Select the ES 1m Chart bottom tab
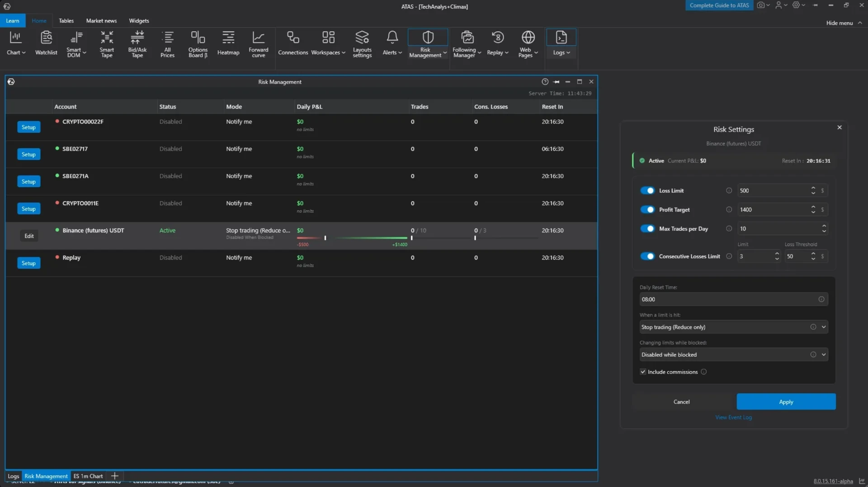Image resolution: width=868 pixels, height=487 pixels. coord(88,476)
